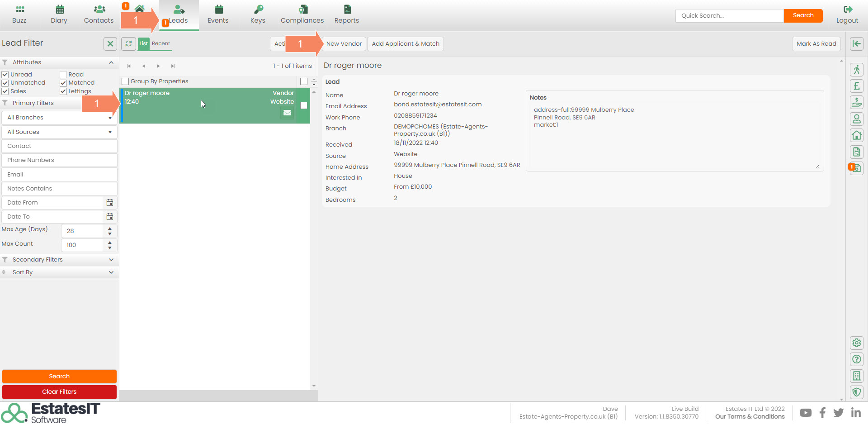Click the pound sign icon in right sidebar

[x=856, y=86]
